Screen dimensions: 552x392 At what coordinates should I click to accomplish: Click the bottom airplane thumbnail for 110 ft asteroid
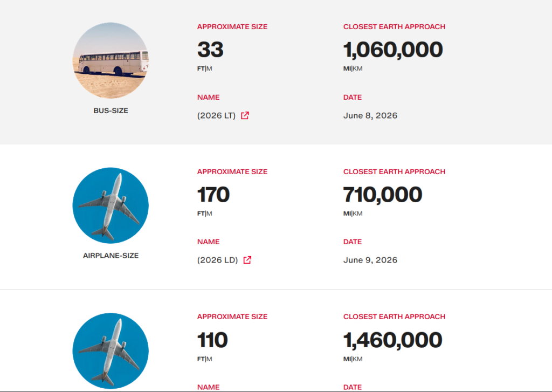click(111, 351)
